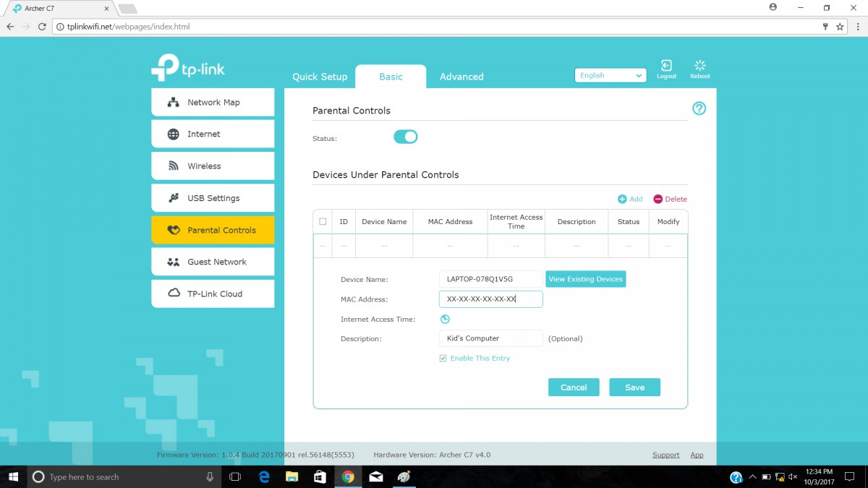
Task: Add a device with the Add control
Action: pos(630,199)
